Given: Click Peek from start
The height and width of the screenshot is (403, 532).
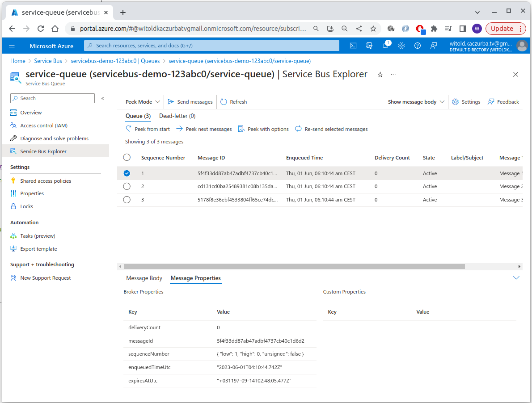Looking at the screenshot, I should tap(148, 129).
